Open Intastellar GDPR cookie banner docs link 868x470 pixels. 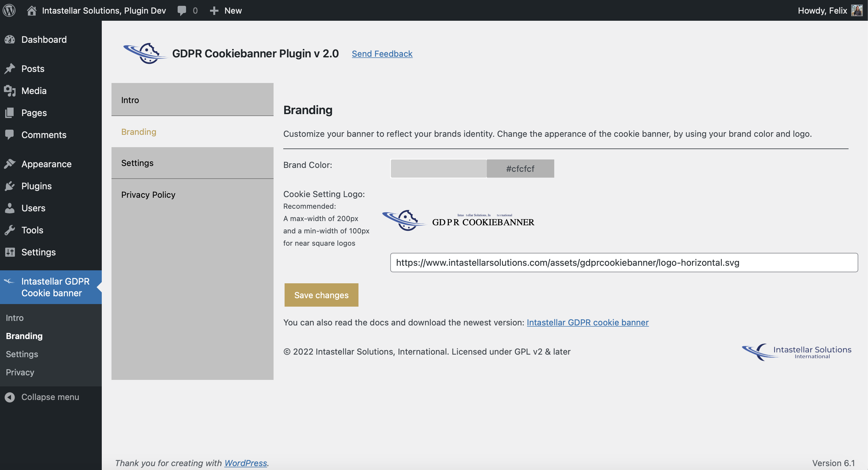coord(587,323)
